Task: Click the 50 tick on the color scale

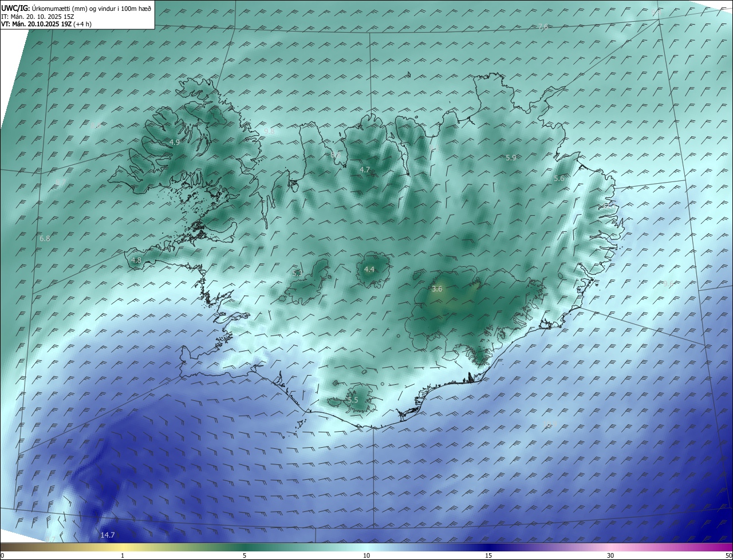Action: (728, 555)
